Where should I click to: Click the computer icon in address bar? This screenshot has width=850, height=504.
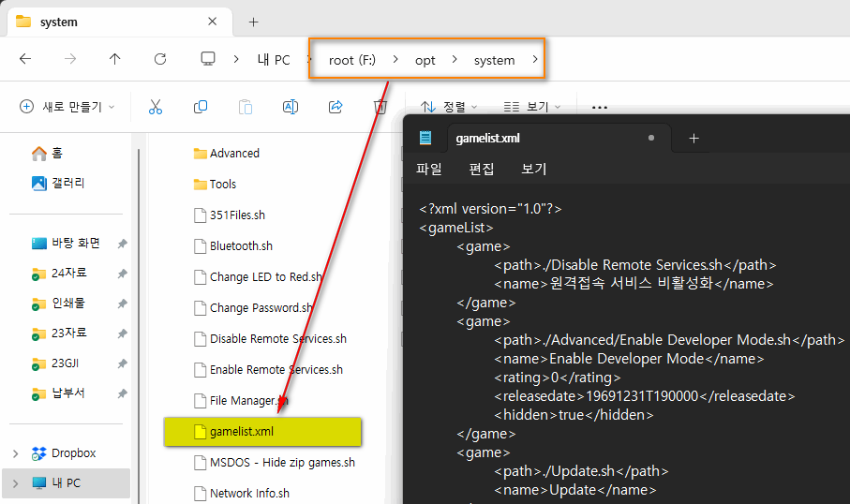pos(208,58)
